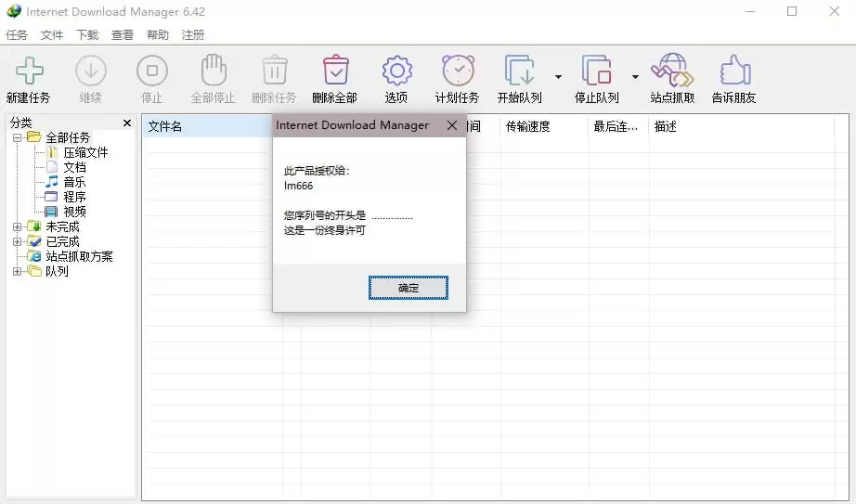Expand the 队列 tree node

(17, 271)
